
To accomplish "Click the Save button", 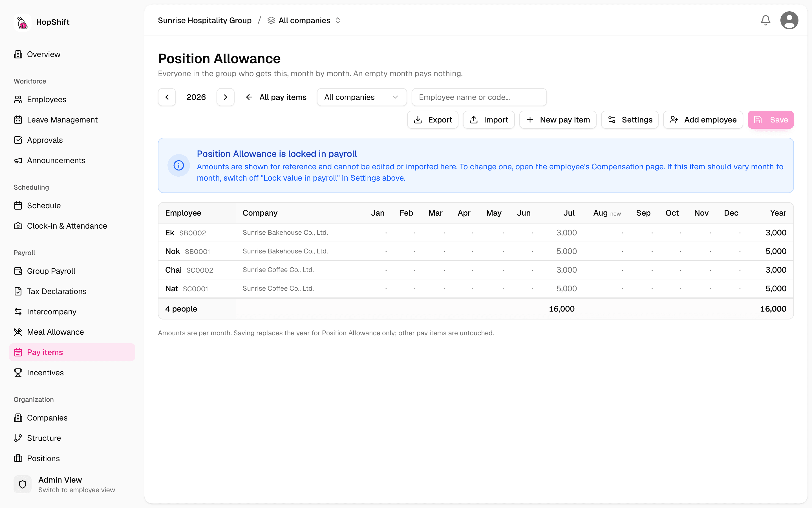I will coord(771,120).
